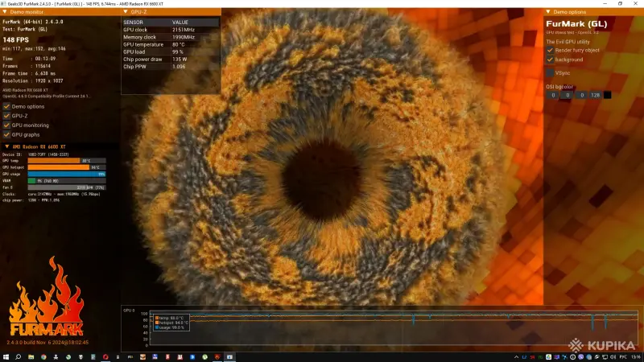Click the orange GPU temp bar
644x362 pixels.
[54, 161]
